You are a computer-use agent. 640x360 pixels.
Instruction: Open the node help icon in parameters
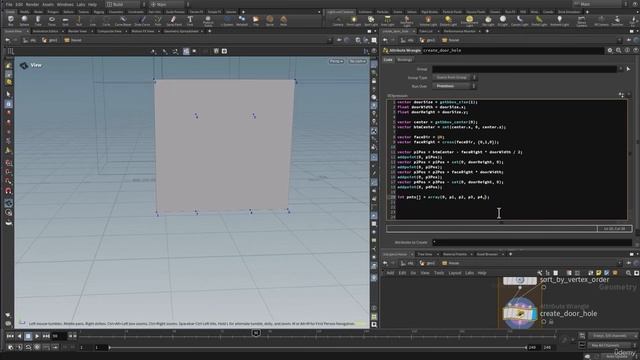pos(636,50)
